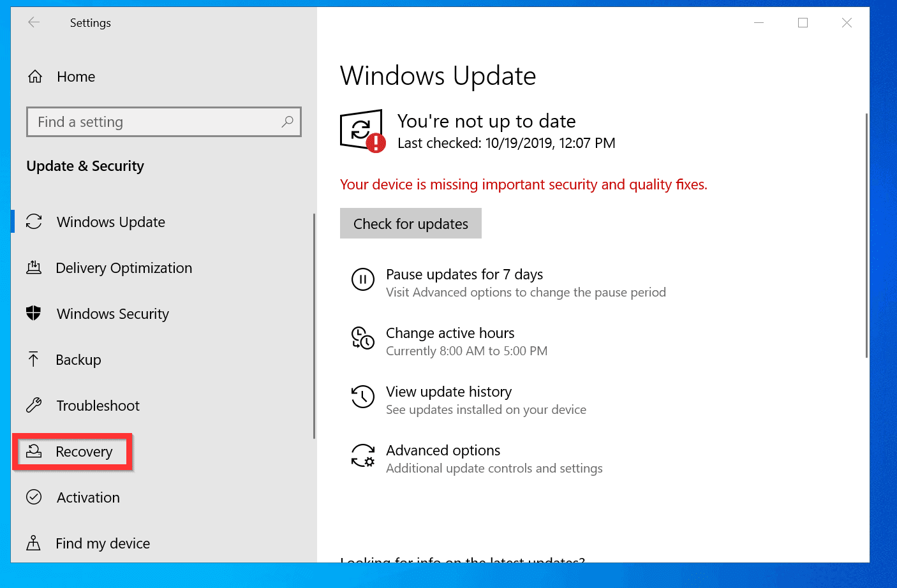897x588 pixels.
Task: Switch to the Windows Update section
Action: click(x=112, y=221)
